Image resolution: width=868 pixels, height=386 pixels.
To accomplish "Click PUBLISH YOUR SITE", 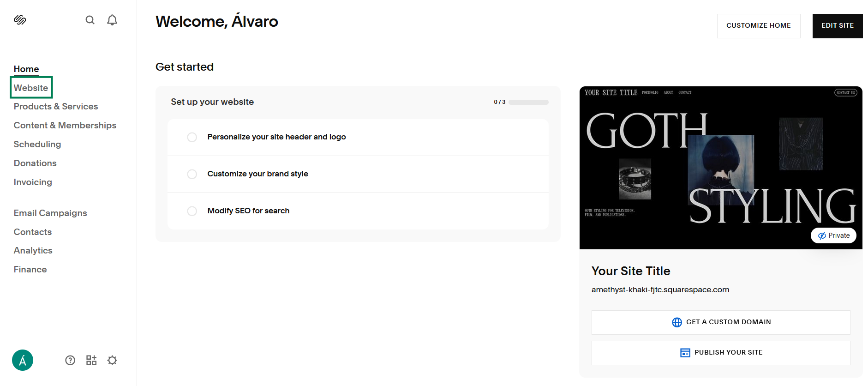I will coord(721,352).
